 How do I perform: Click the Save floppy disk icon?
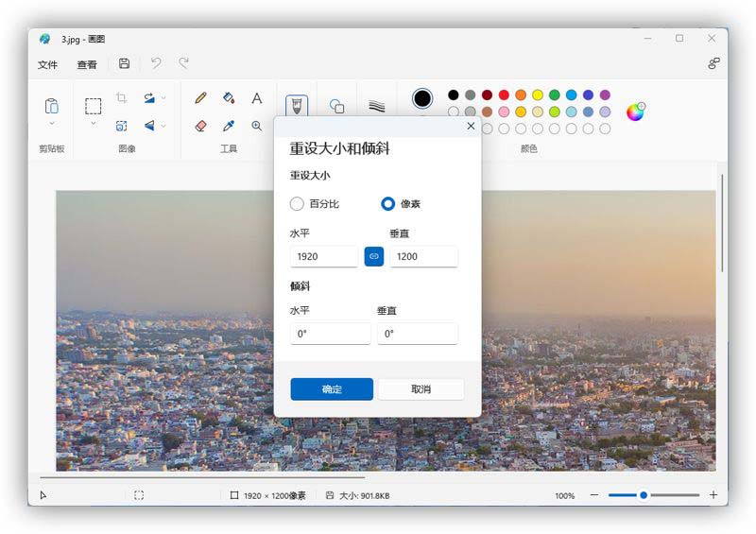pos(124,64)
